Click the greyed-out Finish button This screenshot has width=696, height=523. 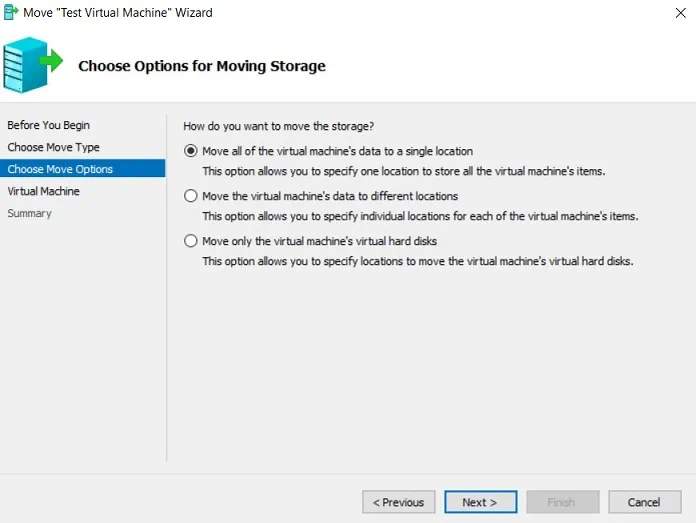pyautogui.click(x=561, y=502)
